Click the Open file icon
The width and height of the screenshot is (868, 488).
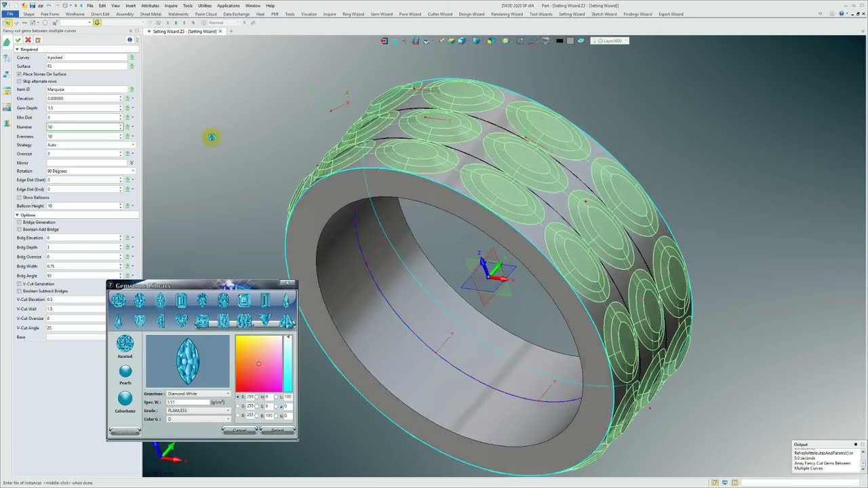point(24,5)
